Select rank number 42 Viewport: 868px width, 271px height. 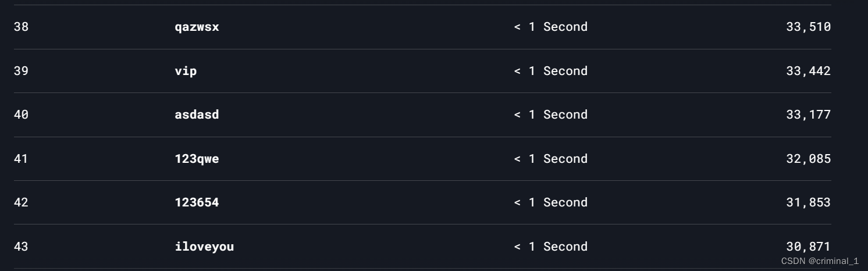pyautogui.click(x=21, y=202)
